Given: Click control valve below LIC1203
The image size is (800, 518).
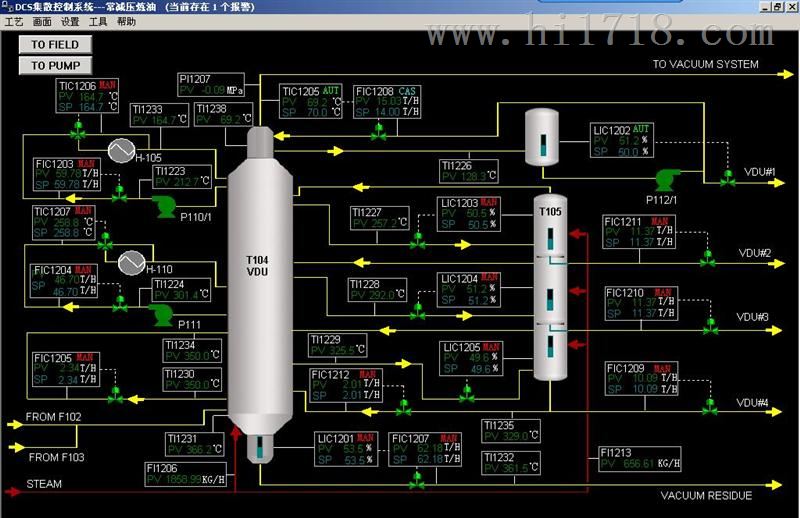Looking at the screenshot, I should pyautogui.click(x=418, y=240).
